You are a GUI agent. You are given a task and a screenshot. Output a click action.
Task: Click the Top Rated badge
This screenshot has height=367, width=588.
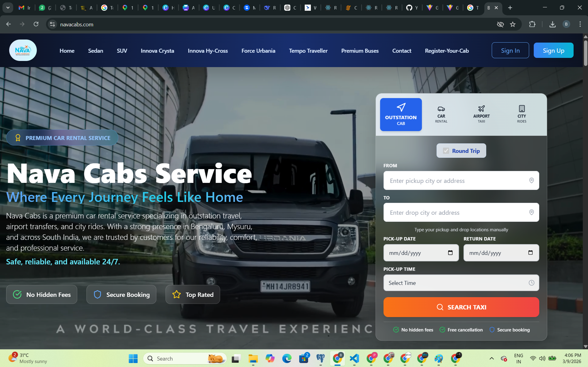(193, 294)
